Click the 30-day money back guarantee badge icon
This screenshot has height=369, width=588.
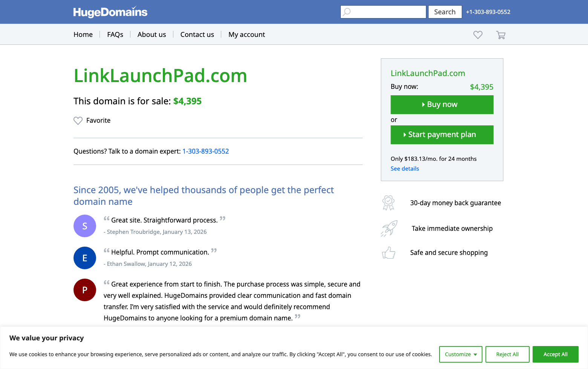tap(389, 203)
